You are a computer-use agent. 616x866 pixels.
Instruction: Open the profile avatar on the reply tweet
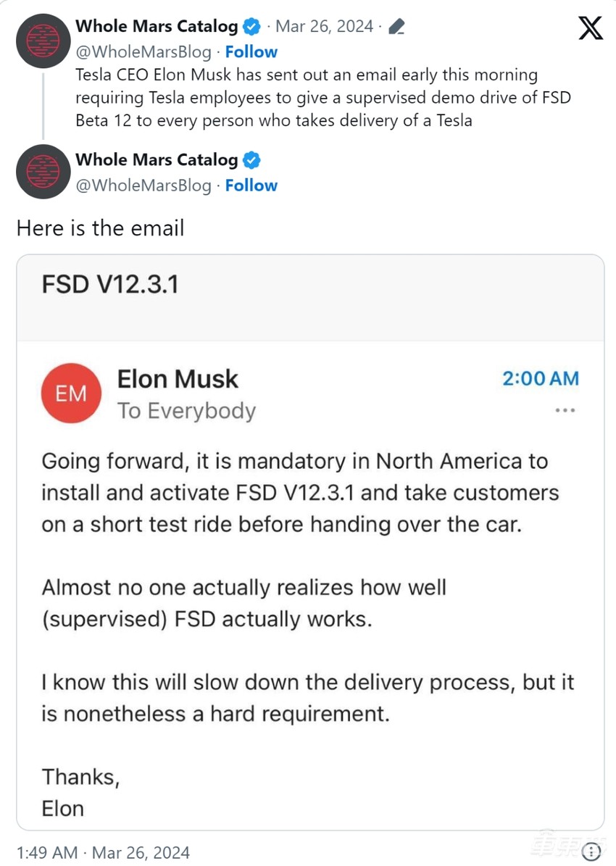click(43, 172)
